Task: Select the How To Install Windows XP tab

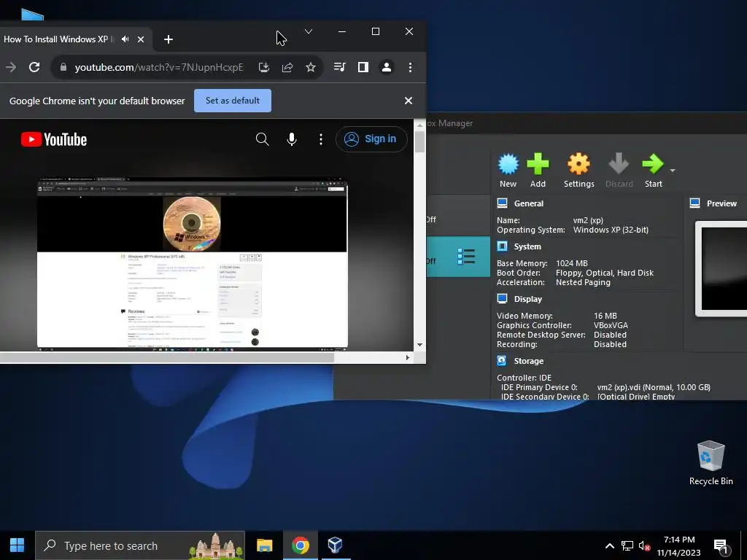Action: pos(59,39)
